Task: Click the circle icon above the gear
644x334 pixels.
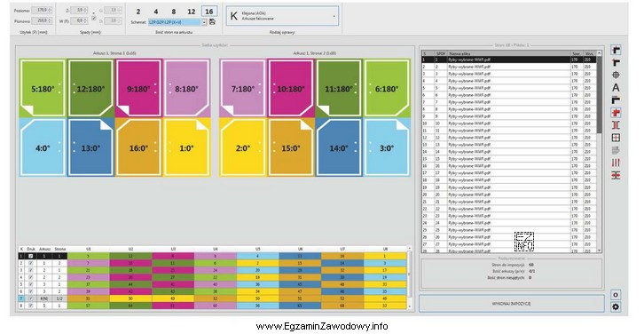Action: (x=616, y=295)
